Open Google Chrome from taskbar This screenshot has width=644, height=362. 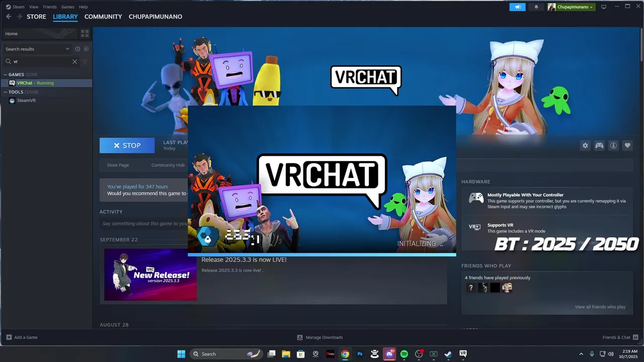click(x=345, y=354)
